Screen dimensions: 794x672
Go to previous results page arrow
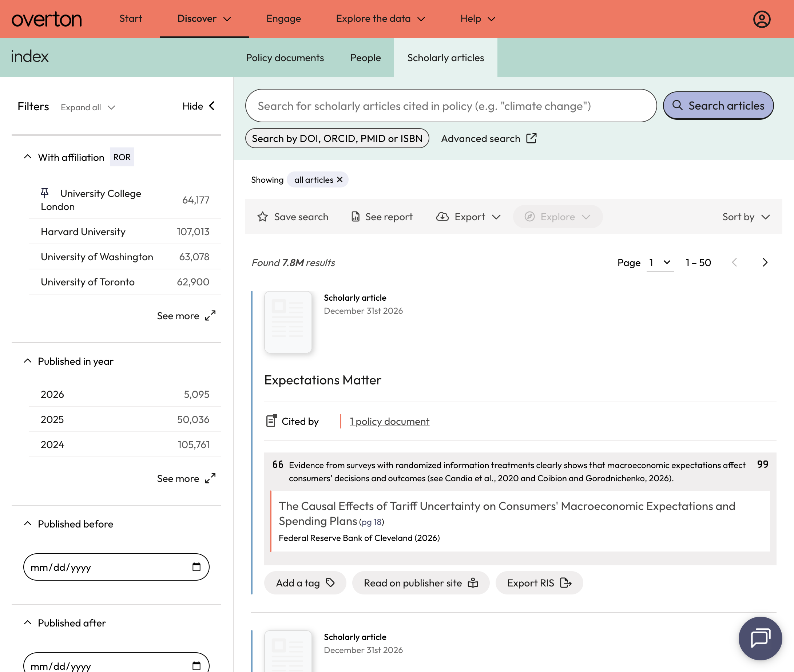735,262
